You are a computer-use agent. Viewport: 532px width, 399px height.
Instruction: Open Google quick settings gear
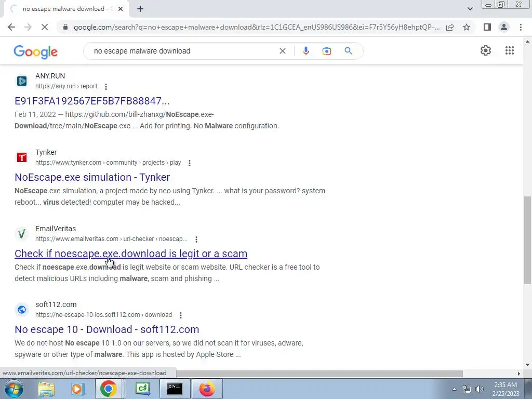[x=486, y=50]
